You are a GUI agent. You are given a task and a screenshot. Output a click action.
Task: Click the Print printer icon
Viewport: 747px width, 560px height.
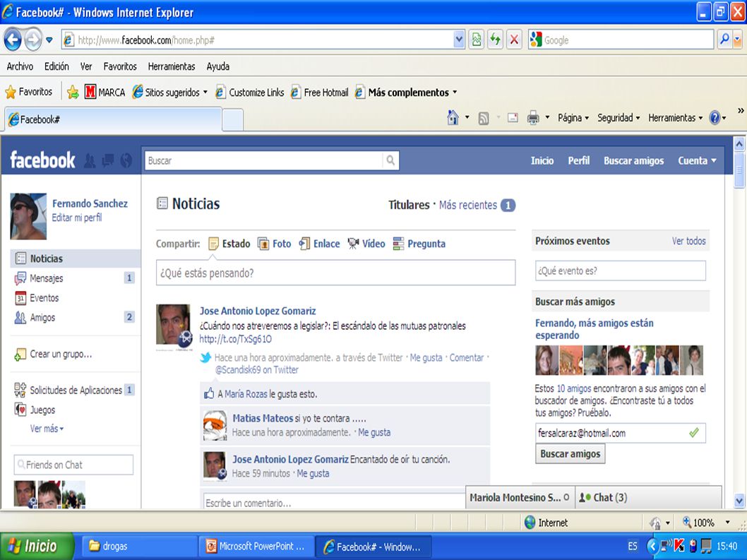[x=533, y=117]
